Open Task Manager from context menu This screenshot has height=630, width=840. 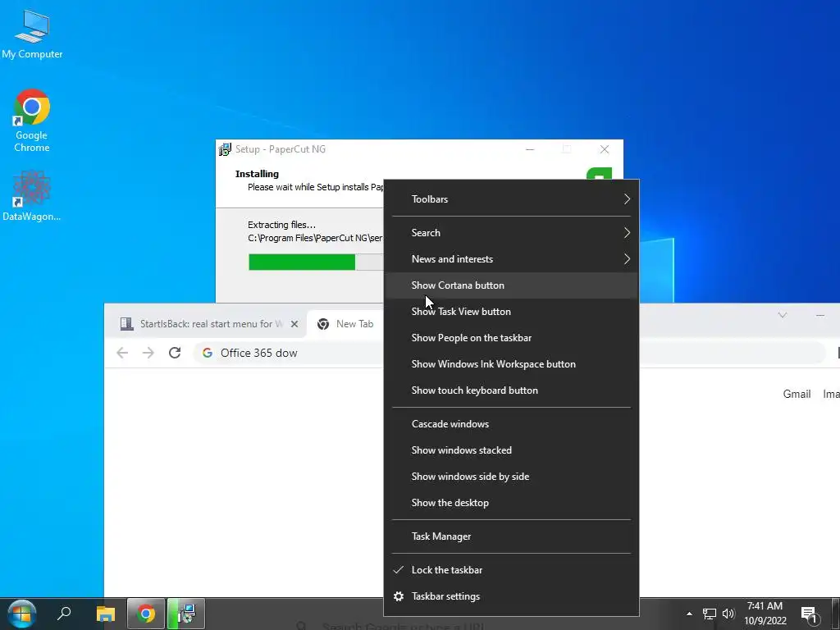click(x=512, y=536)
